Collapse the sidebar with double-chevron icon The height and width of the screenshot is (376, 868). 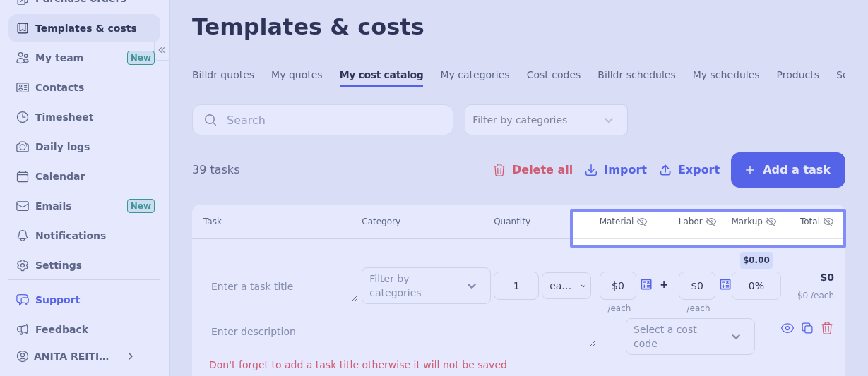[162, 50]
